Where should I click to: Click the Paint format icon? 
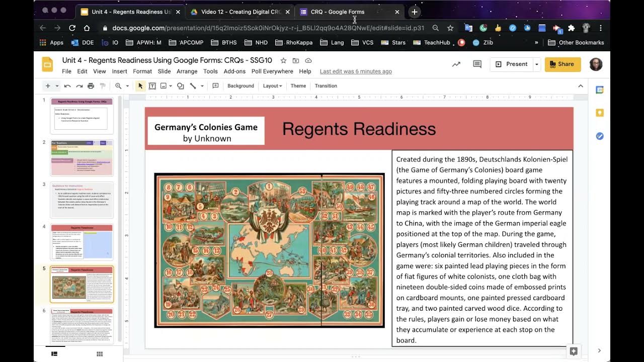pos(103,86)
